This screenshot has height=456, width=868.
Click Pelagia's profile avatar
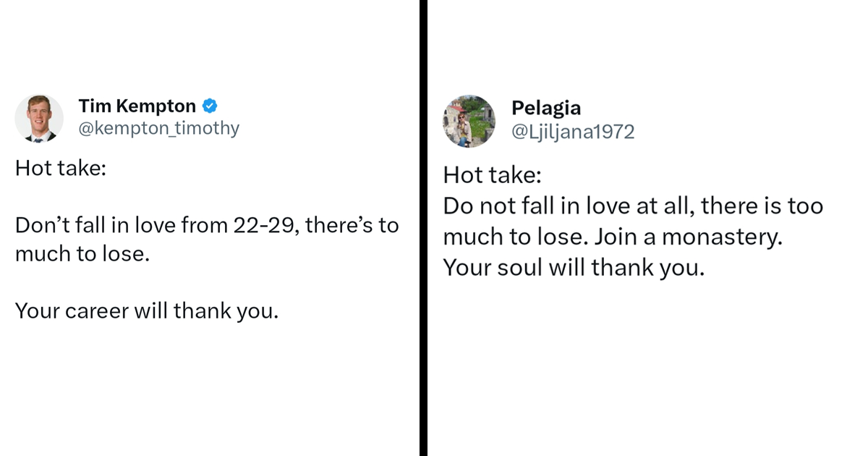point(469,121)
